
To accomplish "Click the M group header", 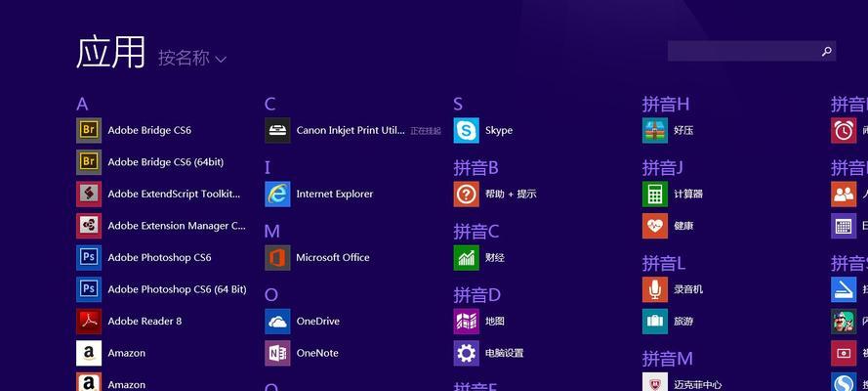I will (x=271, y=232).
